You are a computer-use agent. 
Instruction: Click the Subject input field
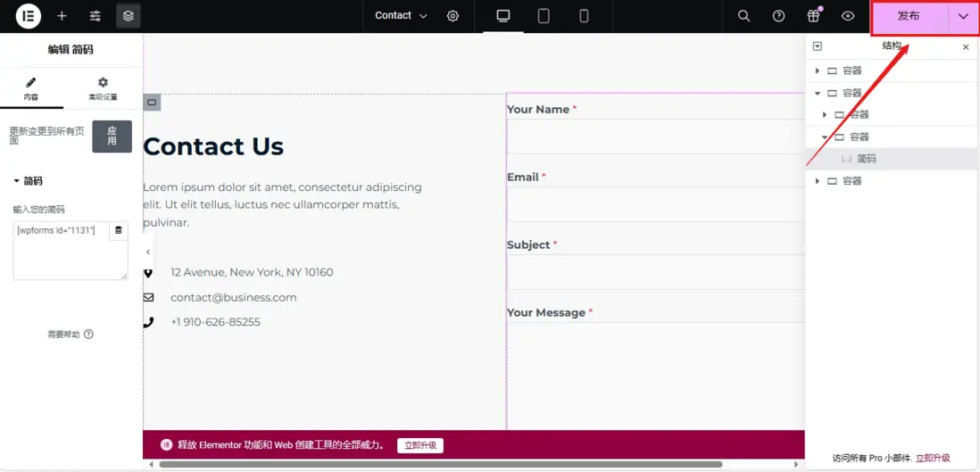(x=656, y=272)
